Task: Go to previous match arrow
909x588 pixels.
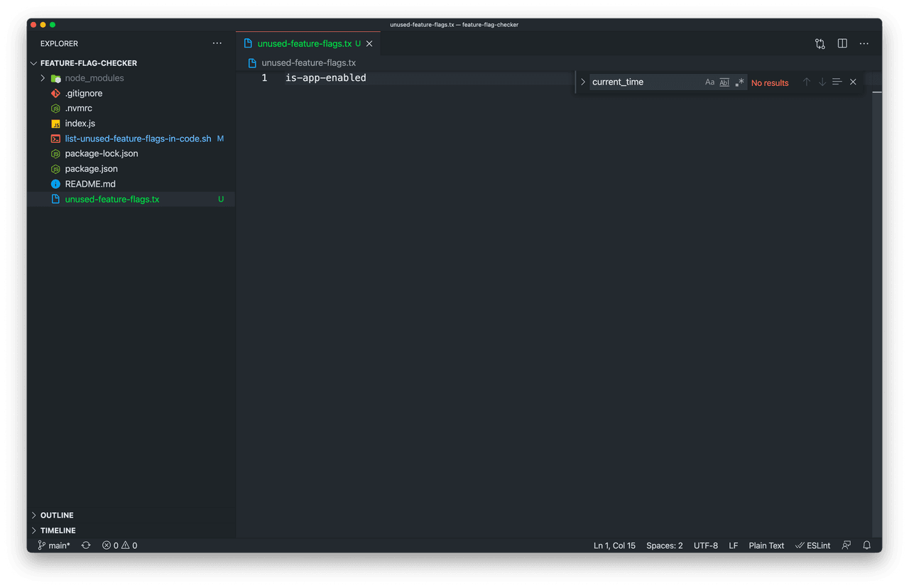Action: (x=807, y=82)
